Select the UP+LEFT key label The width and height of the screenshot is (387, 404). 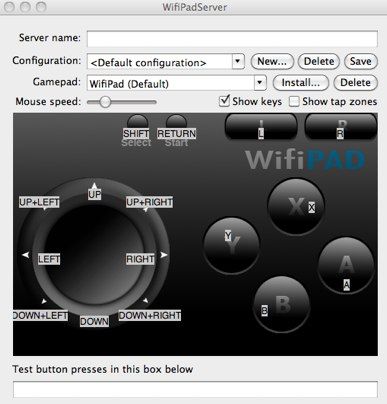(39, 202)
